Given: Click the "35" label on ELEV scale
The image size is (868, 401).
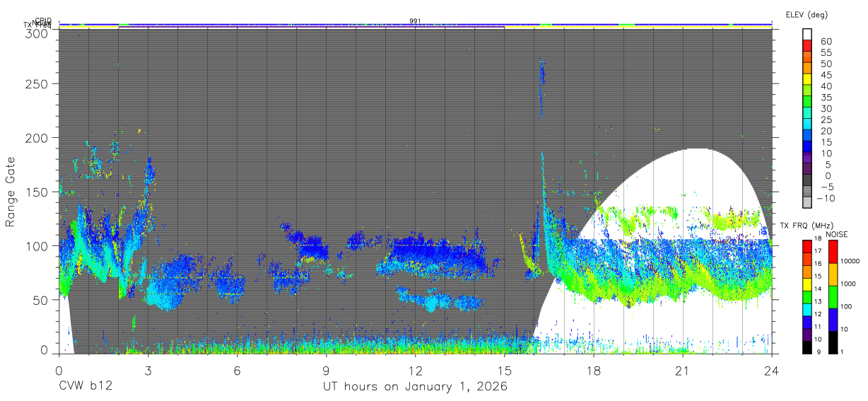Looking at the screenshot, I should coord(826,98).
